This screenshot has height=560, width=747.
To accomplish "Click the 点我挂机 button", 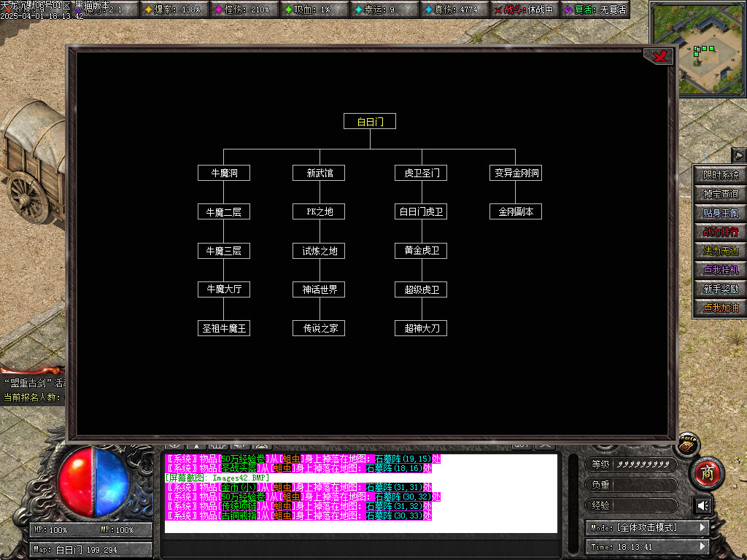I will tap(720, 270).
